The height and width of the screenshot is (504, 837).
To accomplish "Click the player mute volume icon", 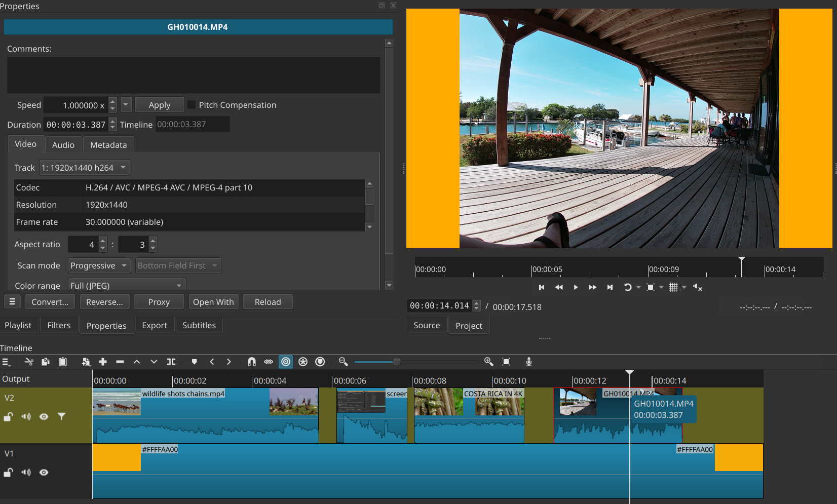I will tap(697, 287).
